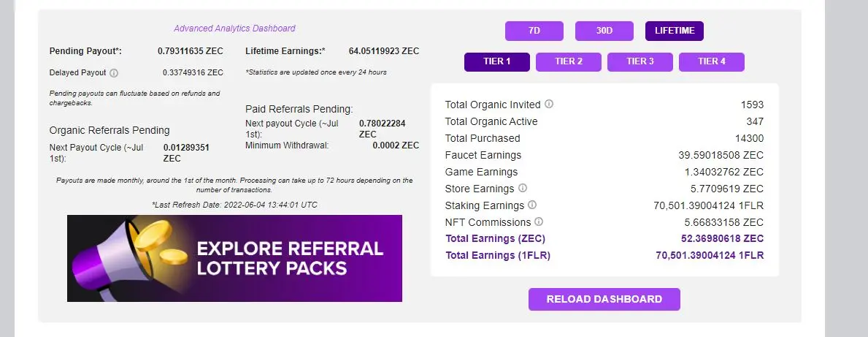This screenshot has width=868, height=337.
Task: Open the TIER 3 tab
Action: pos(640,61)
